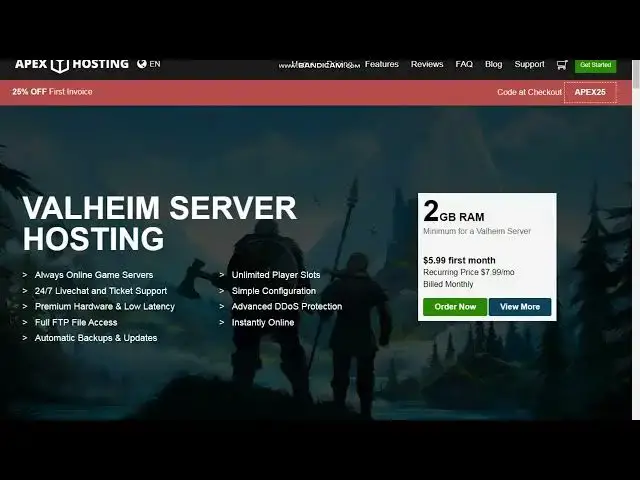Click 'Unlimited Player Slots' feature text

click(276, 275)
